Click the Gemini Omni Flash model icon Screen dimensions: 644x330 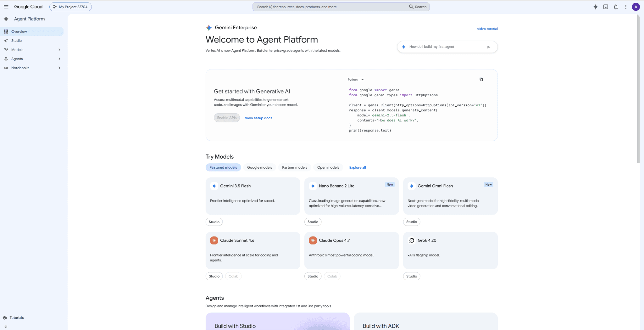412,186
